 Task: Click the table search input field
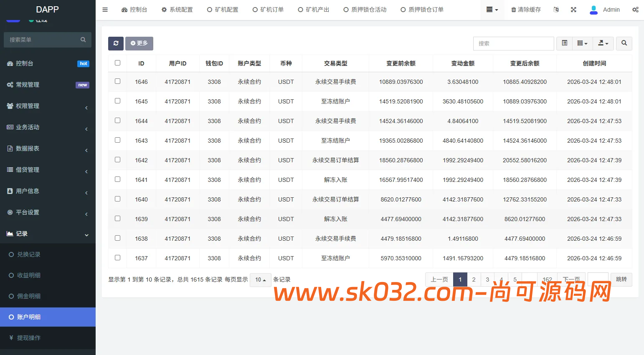click(513, 43)
